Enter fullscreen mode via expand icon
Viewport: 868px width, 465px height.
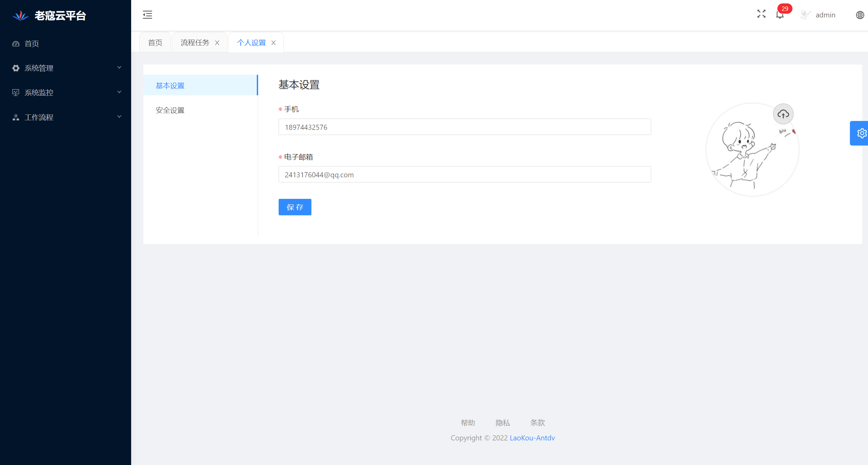pyautogui.click(x=761, y=14)
